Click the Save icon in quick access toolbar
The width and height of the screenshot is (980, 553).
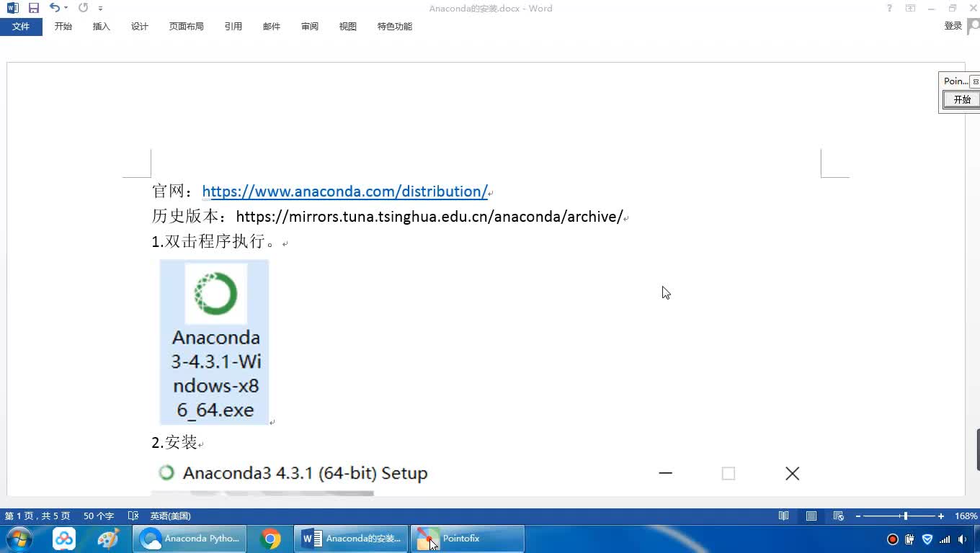34,8
